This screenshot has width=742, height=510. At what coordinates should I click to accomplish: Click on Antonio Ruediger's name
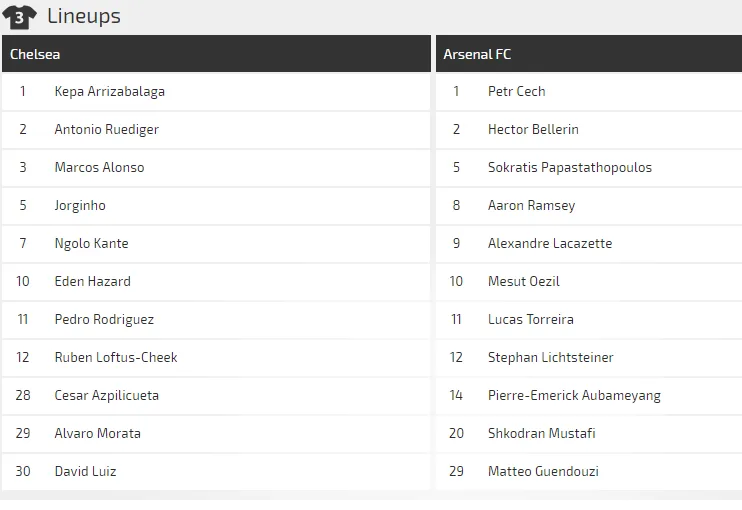pos(107,130)
